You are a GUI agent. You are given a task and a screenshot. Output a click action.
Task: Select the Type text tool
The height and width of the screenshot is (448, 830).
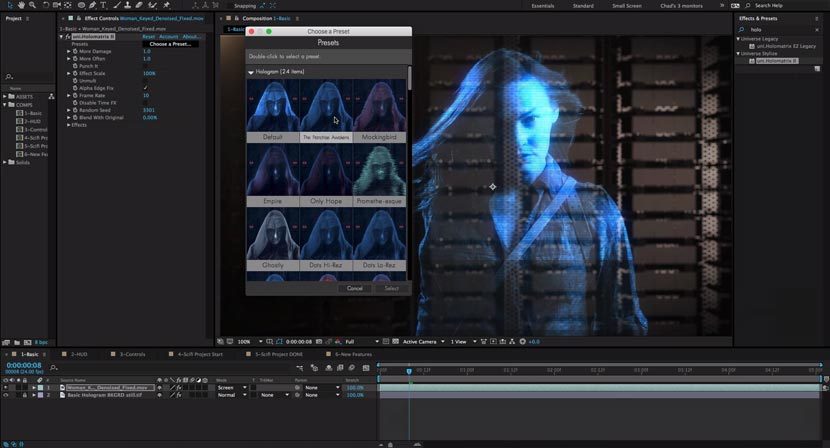(103, 5)
